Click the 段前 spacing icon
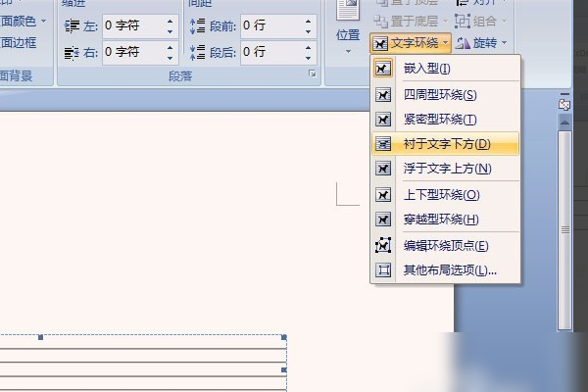Image resolution: width=588 pixels, height=392 pixels. pos(197,25)
